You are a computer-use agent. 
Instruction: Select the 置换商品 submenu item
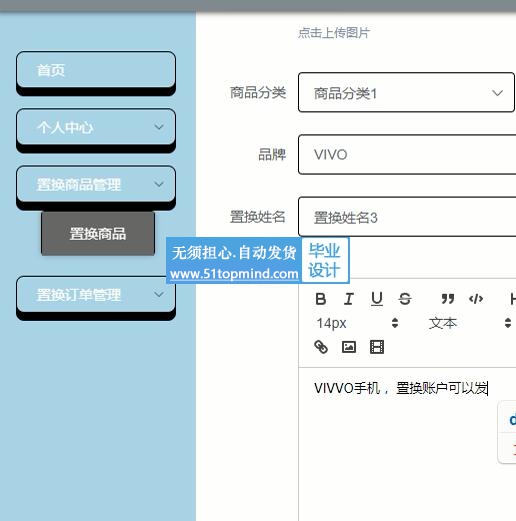coord(98,233)
